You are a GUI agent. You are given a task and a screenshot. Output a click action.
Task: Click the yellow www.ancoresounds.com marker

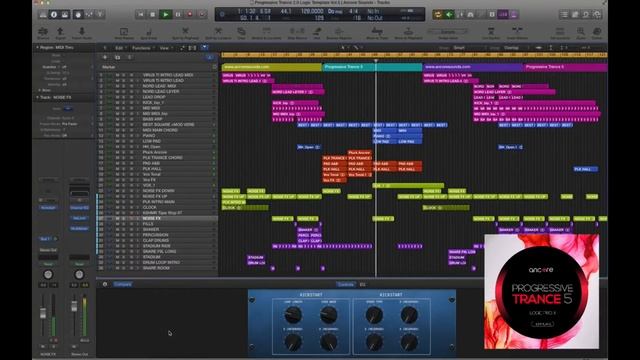click(272, 67)
